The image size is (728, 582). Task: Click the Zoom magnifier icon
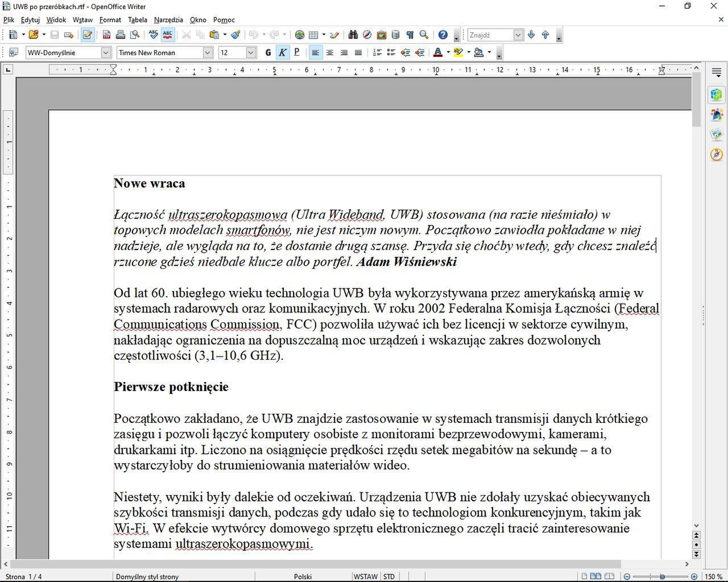424,35
